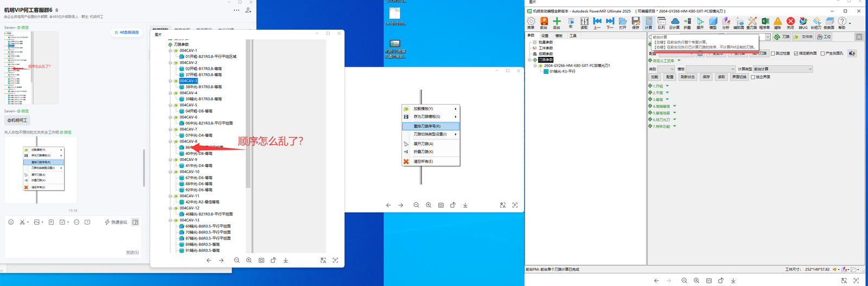Tick the 独立界面 checkbox
868x286 pixels.
pos(753,77)
